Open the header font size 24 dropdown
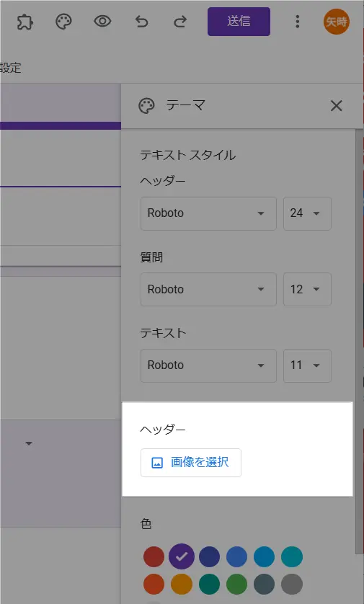 pyautogui.click(x=307, y=213)
